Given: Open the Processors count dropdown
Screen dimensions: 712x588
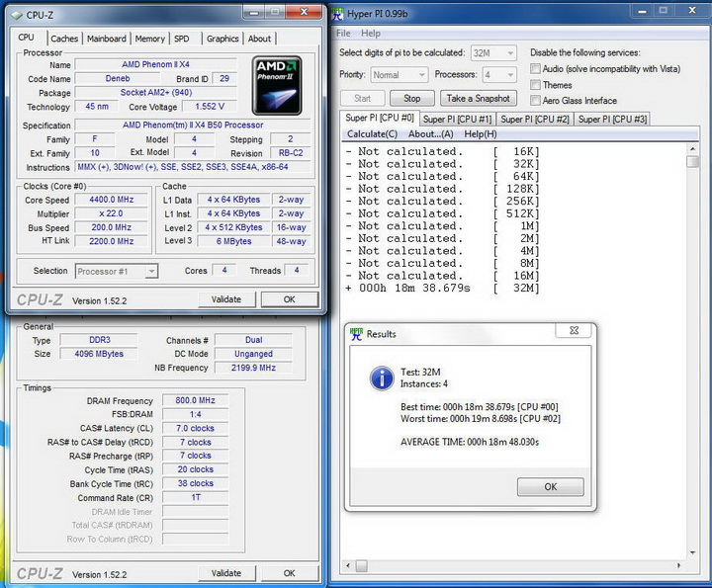Looking at the screenshot, I should click(x=499, y=74).
